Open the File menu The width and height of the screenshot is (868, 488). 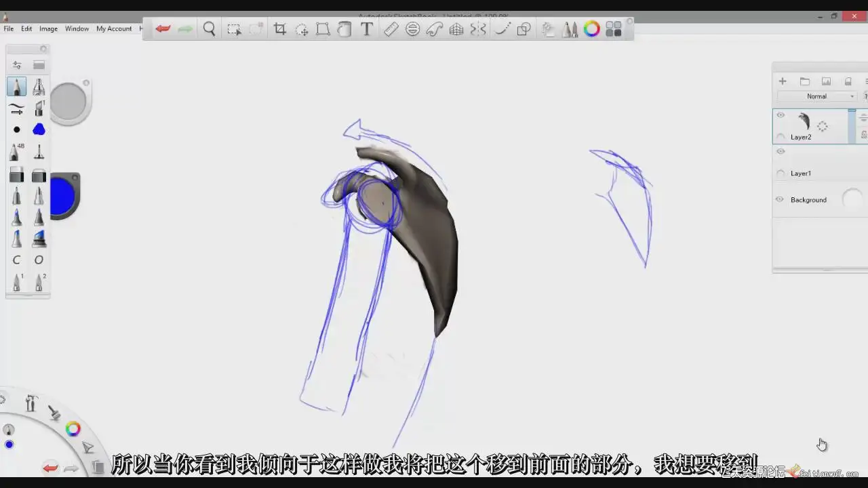click(9, 28)
